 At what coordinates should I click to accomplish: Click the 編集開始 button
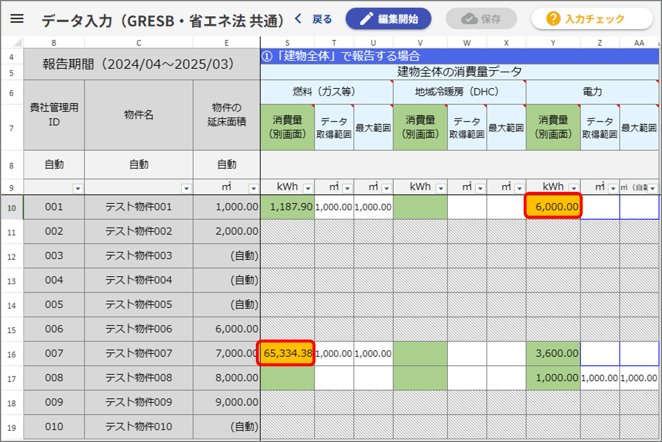click(x=388, y=19)
